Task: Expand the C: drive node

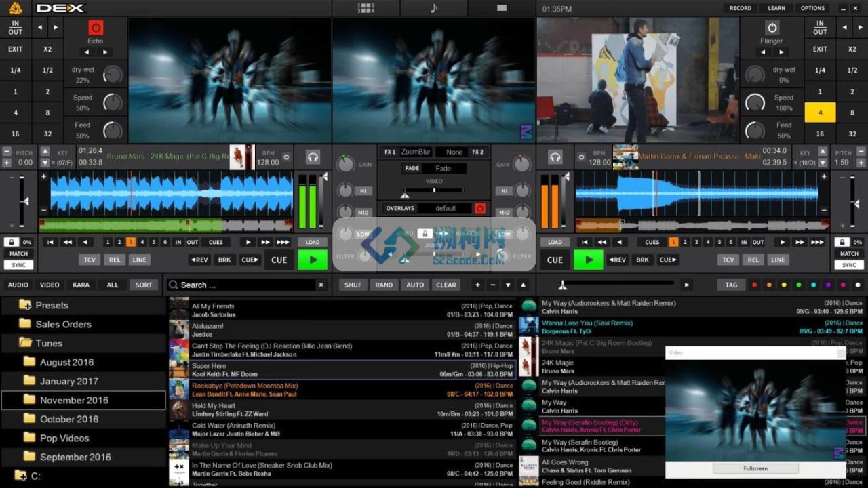Action: click(x=20, y=476)
